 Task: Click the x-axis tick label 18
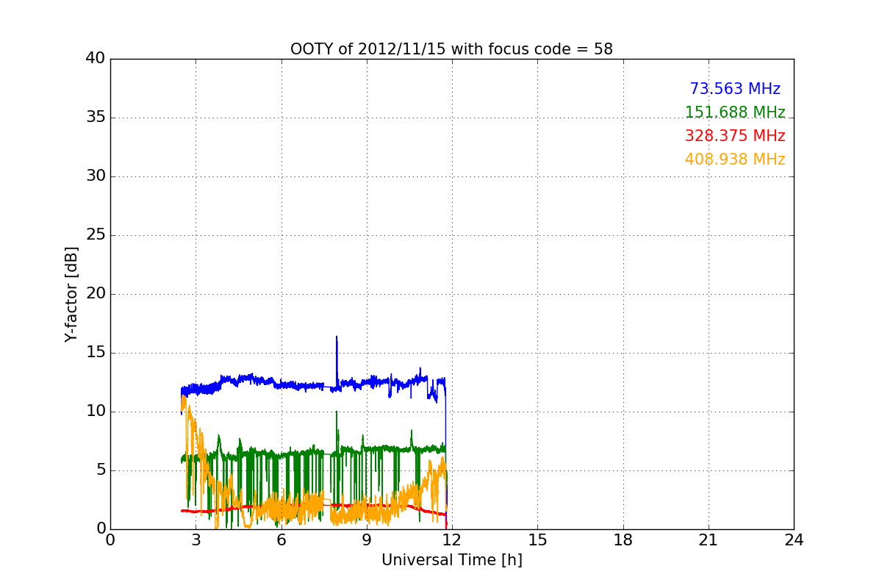click(623, 540)
